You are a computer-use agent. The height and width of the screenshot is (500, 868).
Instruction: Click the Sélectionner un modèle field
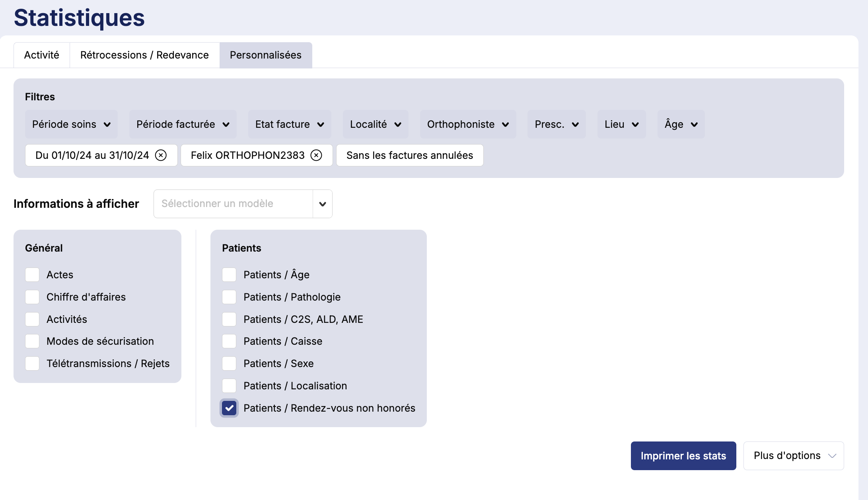pos(233,204)
